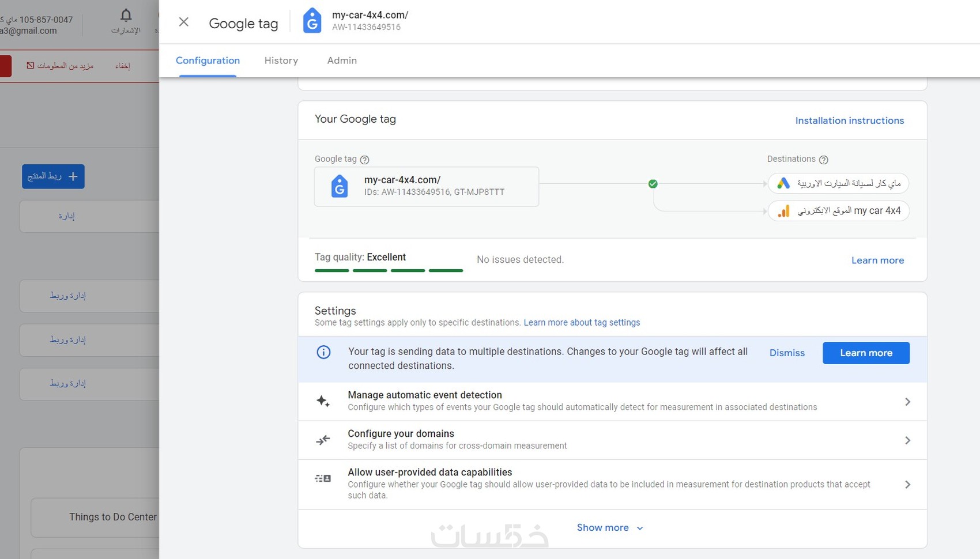Dismiss the multiple destinations notice
The height and width of the screenshot is (559, 980).
tap(787, 353)
